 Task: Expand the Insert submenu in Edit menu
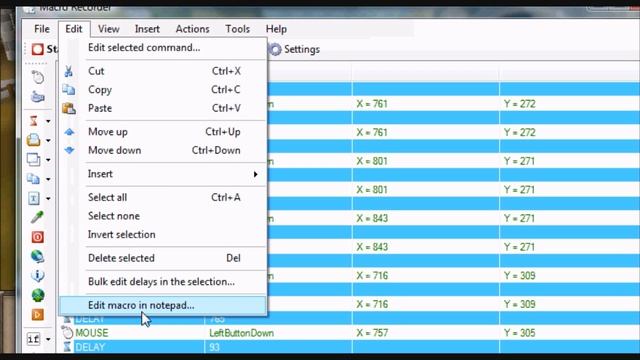coord(163,174)
